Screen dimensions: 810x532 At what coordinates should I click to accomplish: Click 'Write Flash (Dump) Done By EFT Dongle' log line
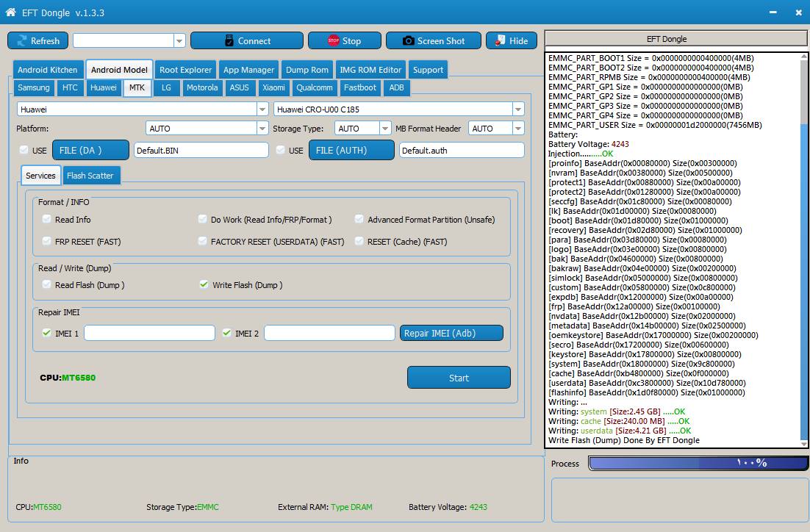pyautogui.click(x=623, y=441)
